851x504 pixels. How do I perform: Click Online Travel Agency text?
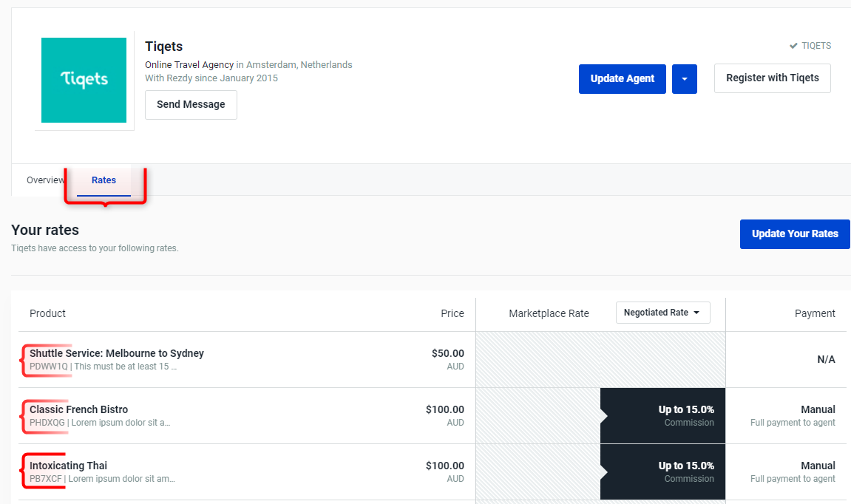coord(189,65)
